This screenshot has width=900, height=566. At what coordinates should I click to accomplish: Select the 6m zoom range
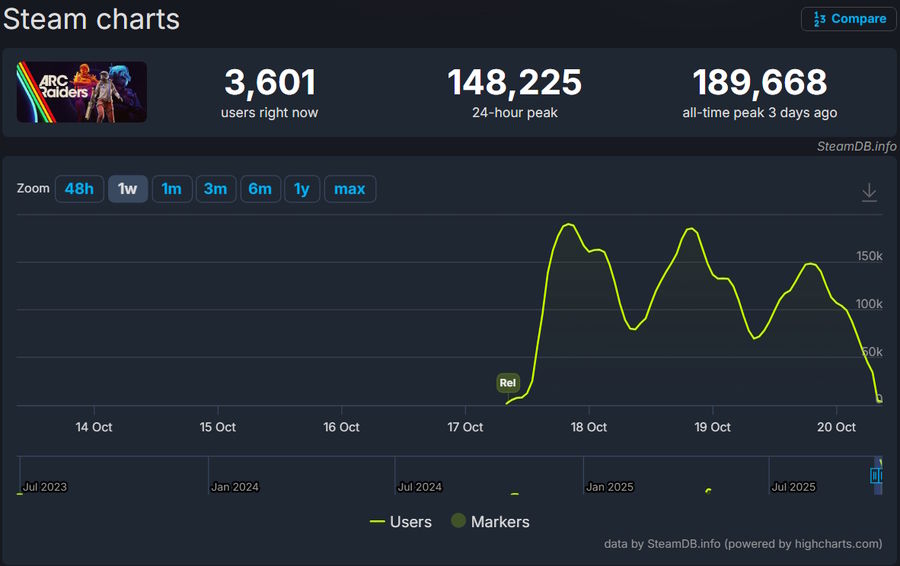(260, 189)
